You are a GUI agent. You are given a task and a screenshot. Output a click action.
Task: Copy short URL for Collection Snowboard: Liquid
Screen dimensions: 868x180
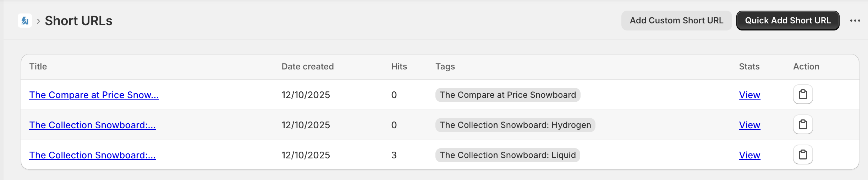pyautogui.click(x=803, y=155)
